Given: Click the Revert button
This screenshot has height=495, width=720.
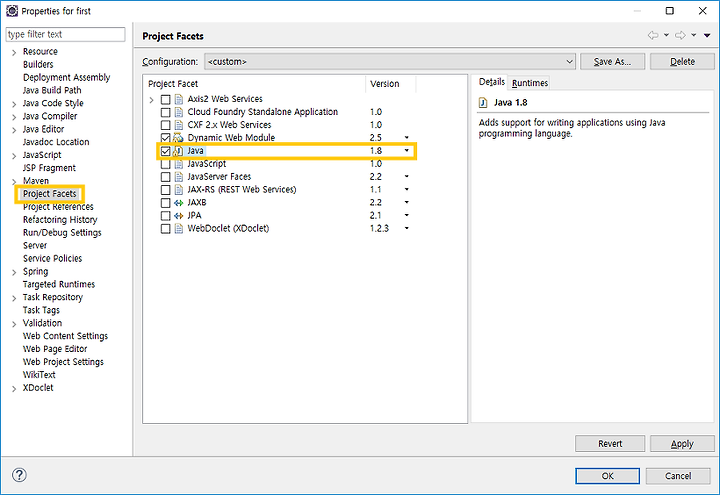Looking at the screenshot, I should (x=610, y=444).
